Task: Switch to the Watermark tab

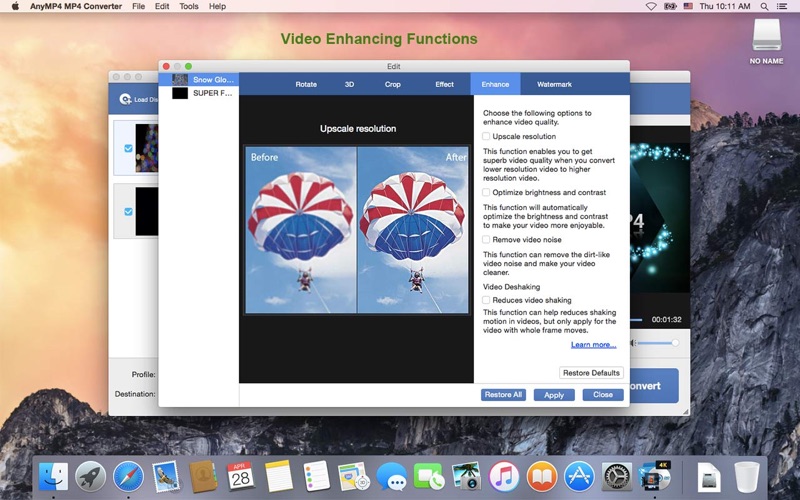Action: pos(554,84)
